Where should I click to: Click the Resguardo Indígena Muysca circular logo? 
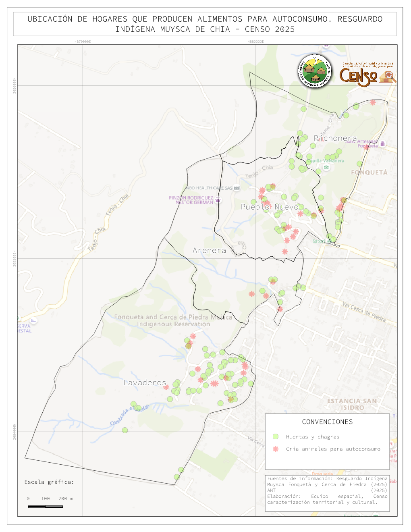pos(315,72)
